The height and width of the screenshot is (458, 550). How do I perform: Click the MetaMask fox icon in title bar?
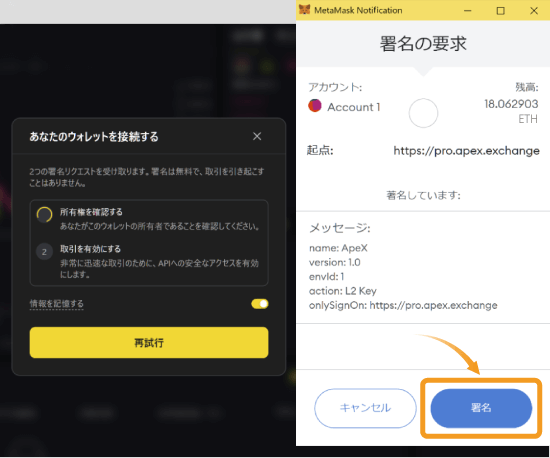point(304,10)
